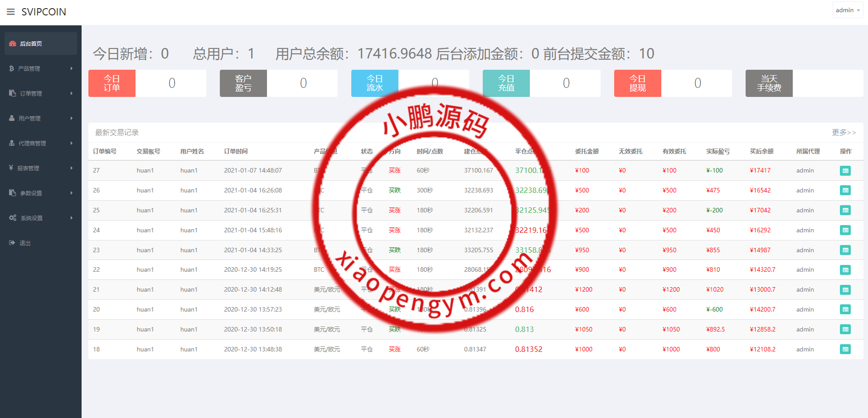Click the 退出 logout icon
The width and height of the screenshot is (868, 418).
pyautogui.click(x=12, y=242)
